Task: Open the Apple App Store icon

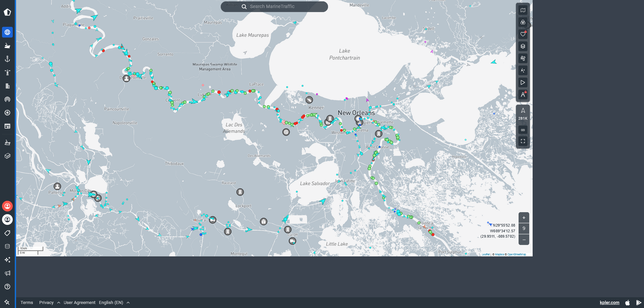Action: point(628,302)
